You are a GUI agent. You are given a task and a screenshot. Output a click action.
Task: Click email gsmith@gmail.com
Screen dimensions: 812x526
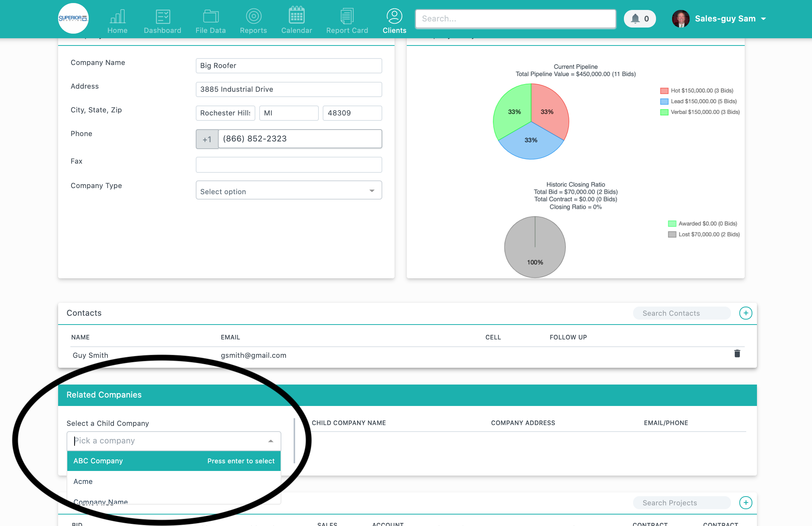253,356
